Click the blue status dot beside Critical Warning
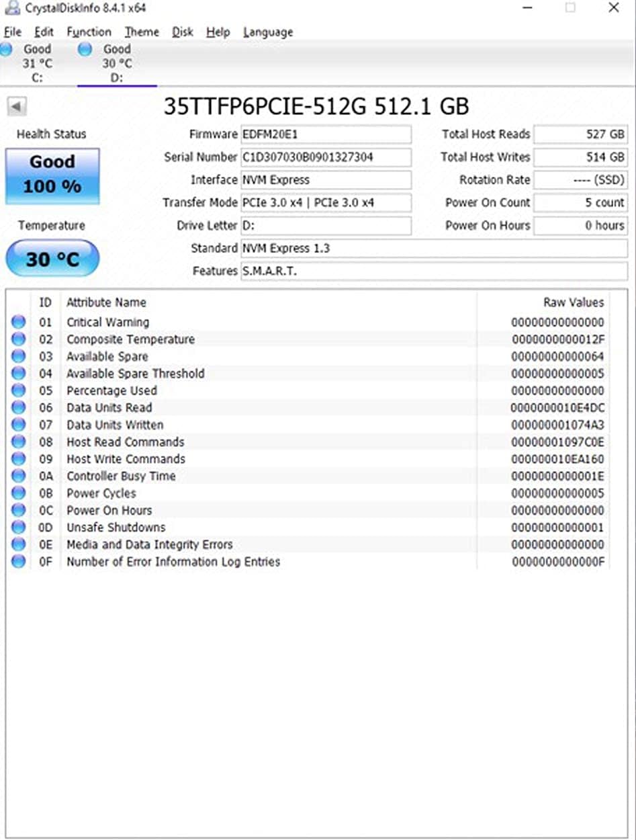Image resolution: width=636 pixels, height=840 pixels. coord(18,322)
